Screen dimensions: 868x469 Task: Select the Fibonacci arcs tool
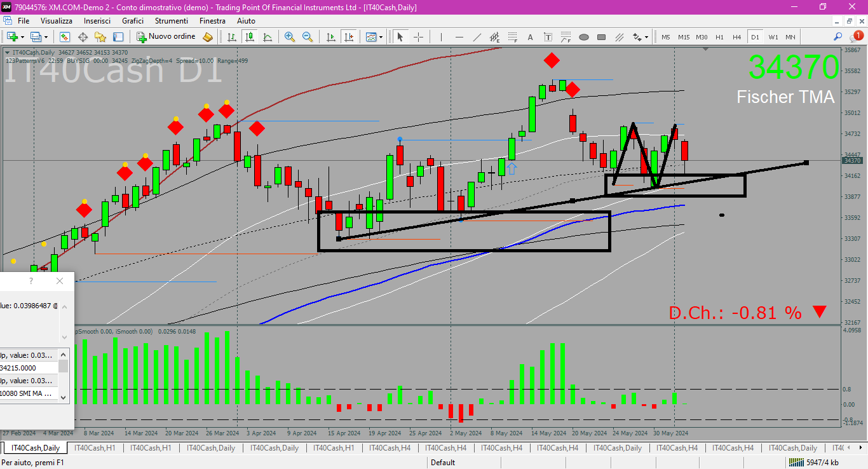tap(566, 37)
